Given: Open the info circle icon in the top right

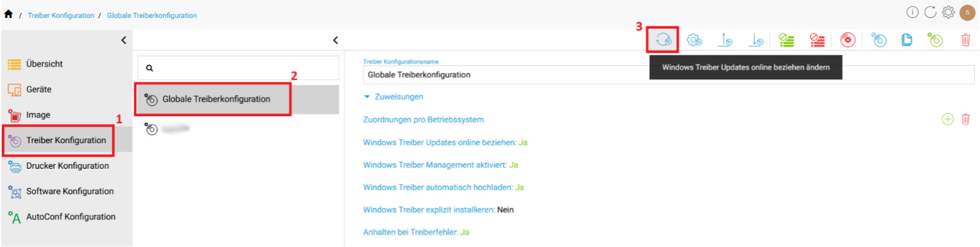Looking at the screenshot, I should [x=912, y=12].
